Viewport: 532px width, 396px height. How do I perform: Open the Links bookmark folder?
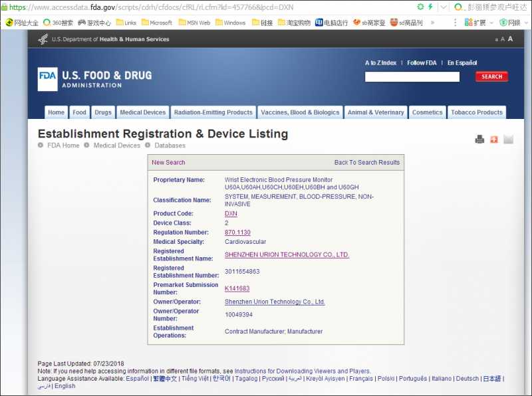(x=126, y=23)
